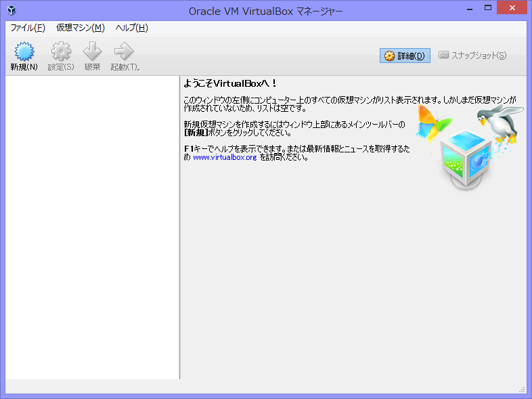532x399 pixels.
Task: Click the resize grip in bottom-right corner
Action: pos(522,390)
